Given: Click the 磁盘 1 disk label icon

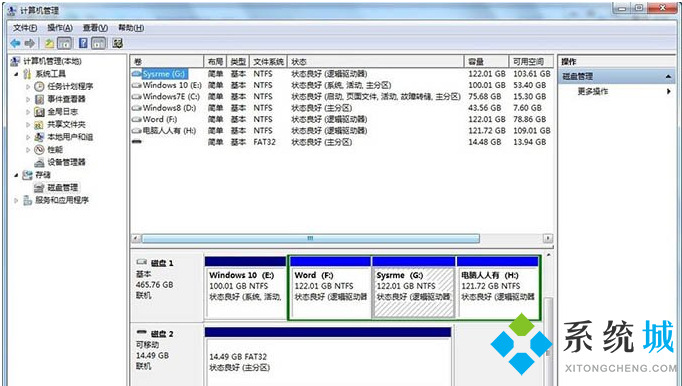Looking at the screenshot, I should [142, 262].
